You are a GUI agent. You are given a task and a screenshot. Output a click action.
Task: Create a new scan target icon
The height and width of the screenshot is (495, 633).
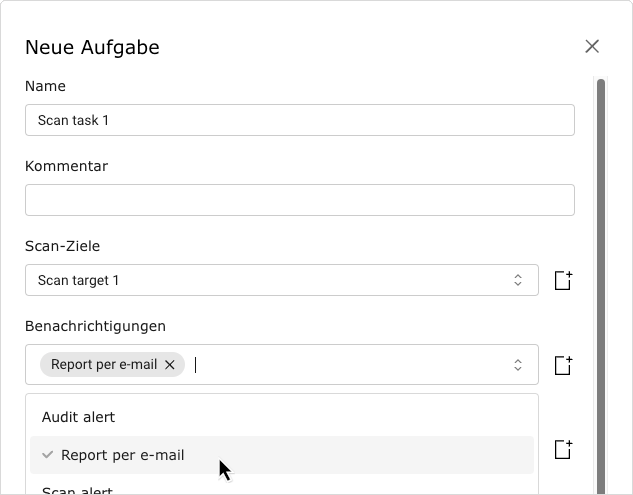[x=563, y=281]
